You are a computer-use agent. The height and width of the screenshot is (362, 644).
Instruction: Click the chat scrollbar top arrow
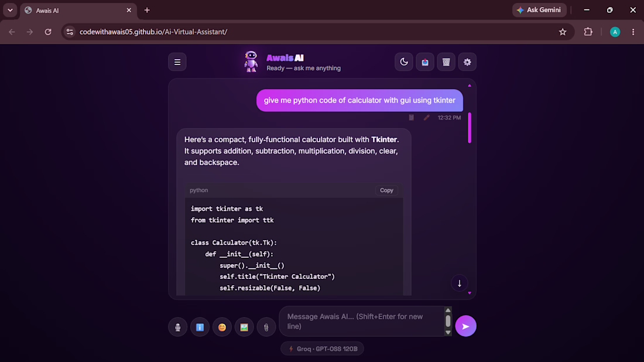click(x=470, y=86)
